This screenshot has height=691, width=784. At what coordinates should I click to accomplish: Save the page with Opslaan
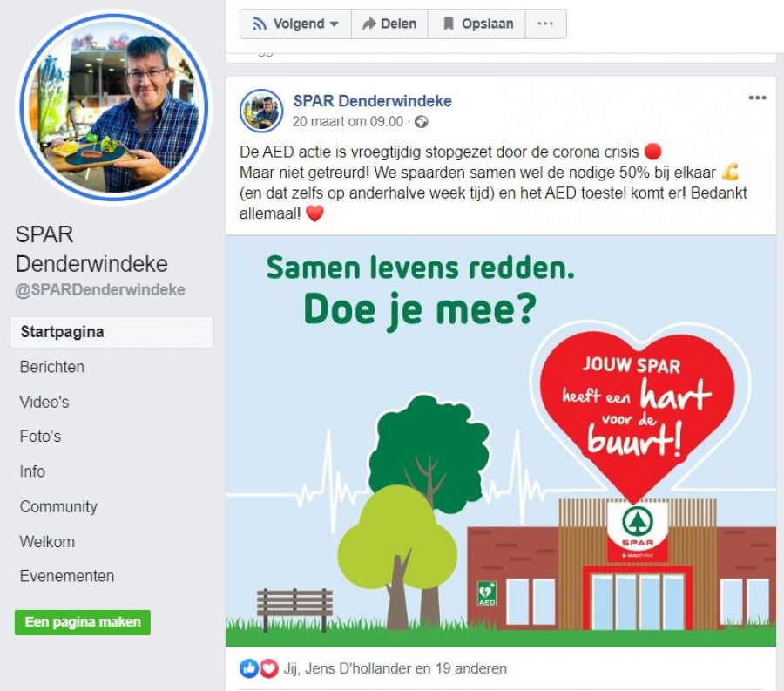click(x=477, y=24)
